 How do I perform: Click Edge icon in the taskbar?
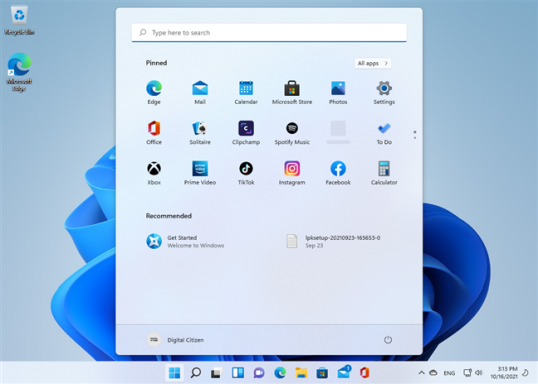click(x=280, y=373)
